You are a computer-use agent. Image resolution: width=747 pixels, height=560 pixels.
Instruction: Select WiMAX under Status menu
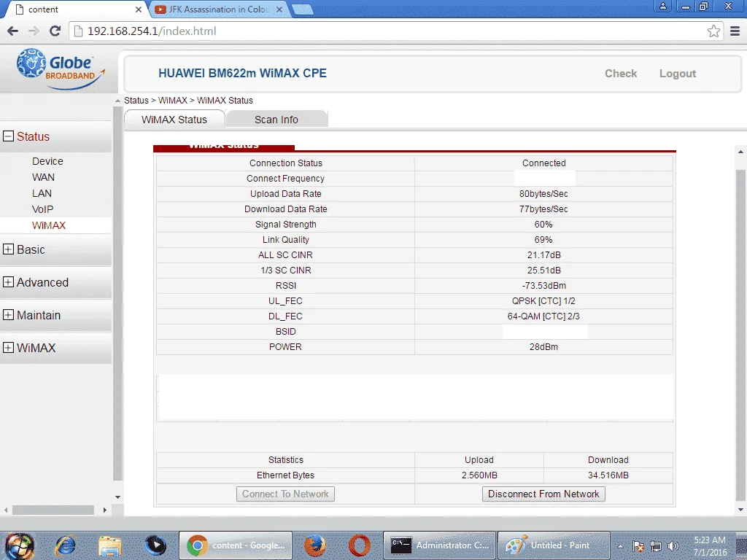pos(49,225)
